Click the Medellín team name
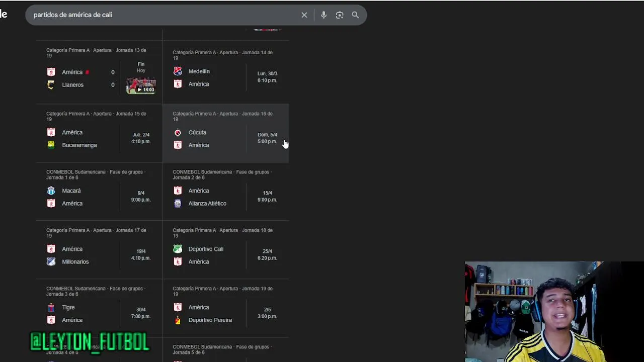 pyautogui.click(x=199, y=71)
